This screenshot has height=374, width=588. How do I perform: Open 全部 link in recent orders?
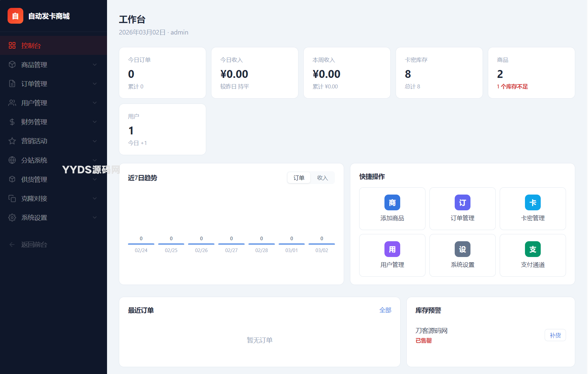385,310
